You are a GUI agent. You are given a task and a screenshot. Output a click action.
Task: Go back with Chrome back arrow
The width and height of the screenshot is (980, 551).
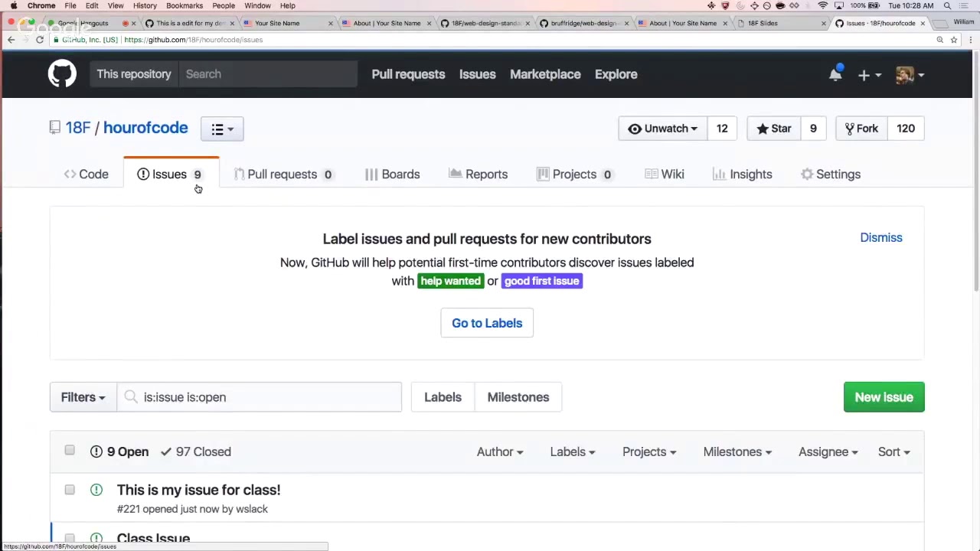11,40
